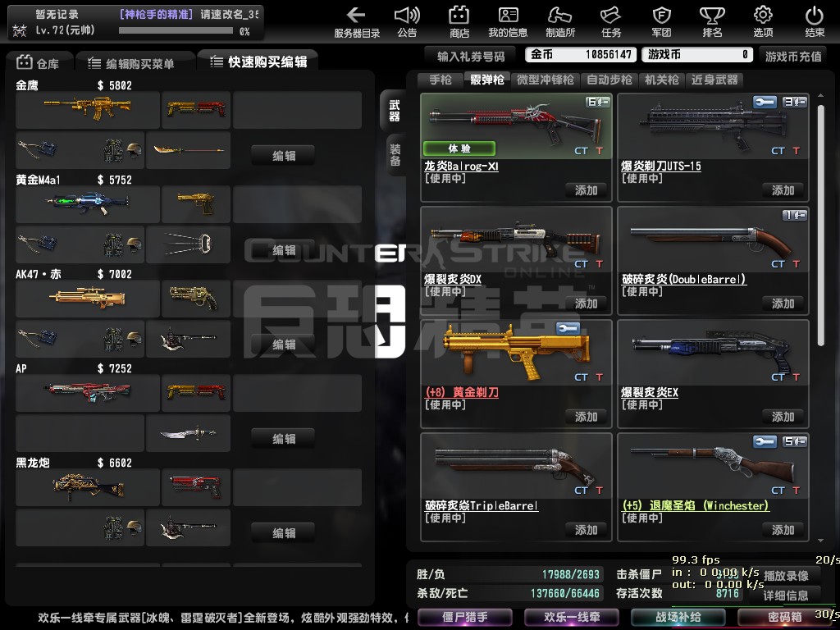Click the experience progress bar
Screen dimensions: 840x630
click(x=176, y=30)
